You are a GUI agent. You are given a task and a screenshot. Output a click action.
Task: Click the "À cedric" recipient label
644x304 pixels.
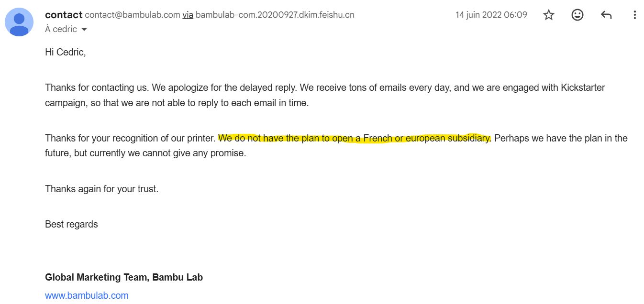pos(61,30)
